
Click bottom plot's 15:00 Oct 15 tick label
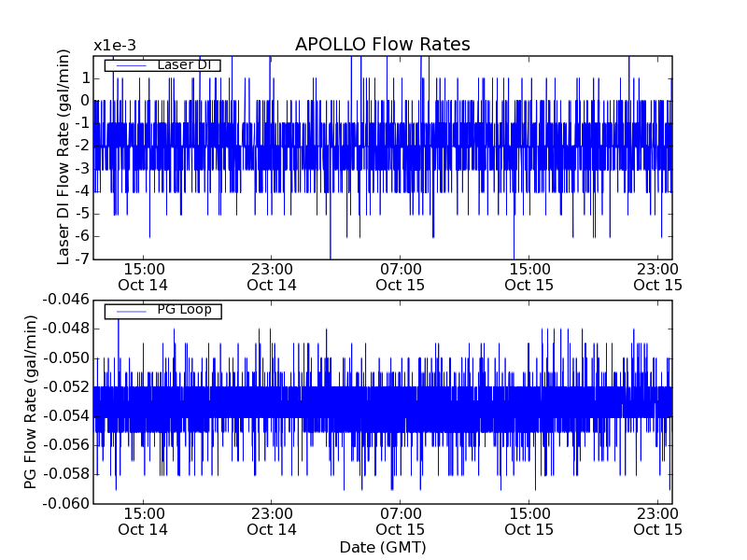529,521
